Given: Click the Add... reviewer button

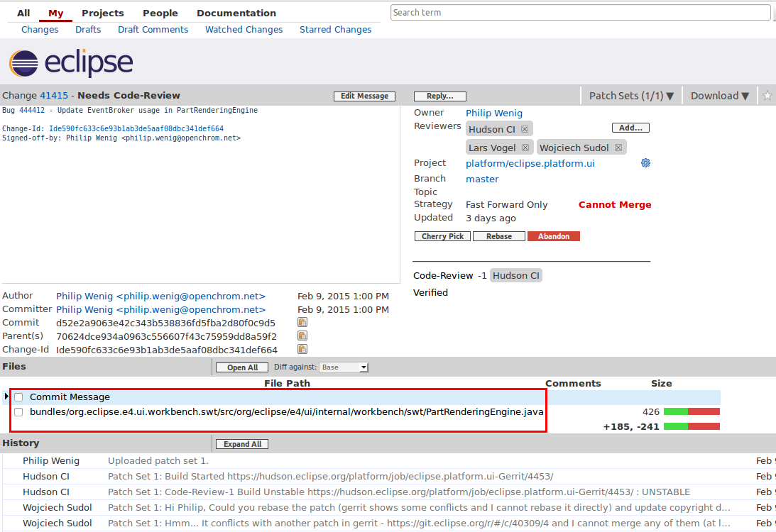Looking at the screenshot, I should [631, 128].
